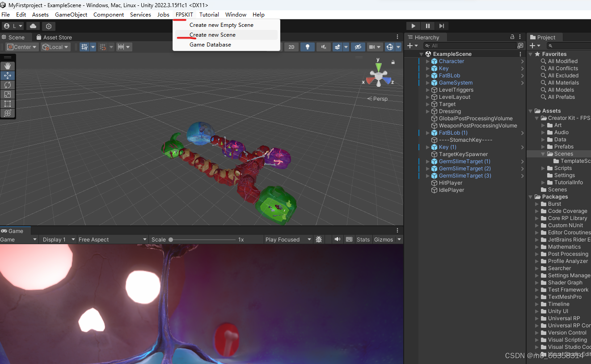Screen dimensions: 591x364
Task: Toggle Hierarchy panel lock icon
Action: tap(512, 37)
